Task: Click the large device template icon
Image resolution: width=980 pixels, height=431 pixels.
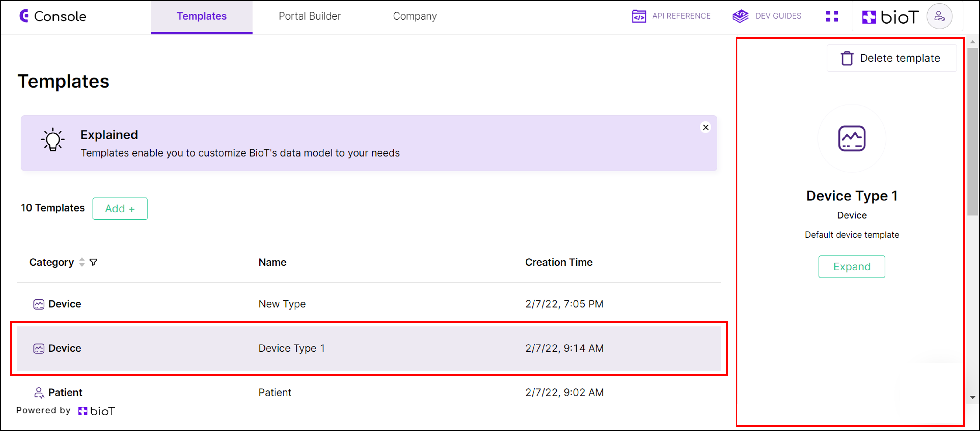Action: (x=851, y=139)
